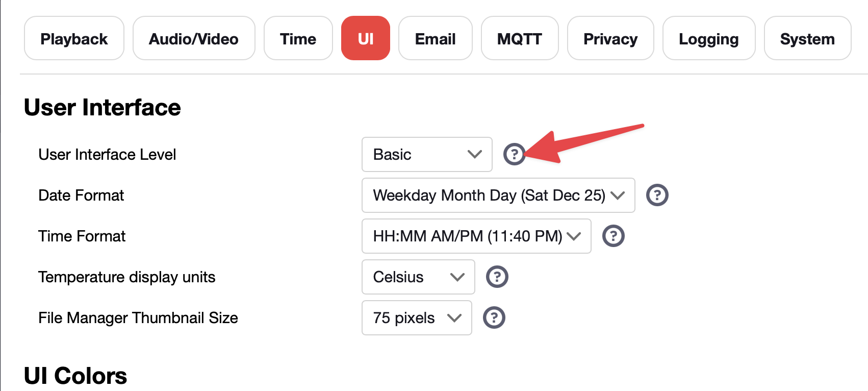Viewport: 868px width, 391px height.
Task: Switch to the Playback tab
Action: pyautogui.click(x=74, y=38)
